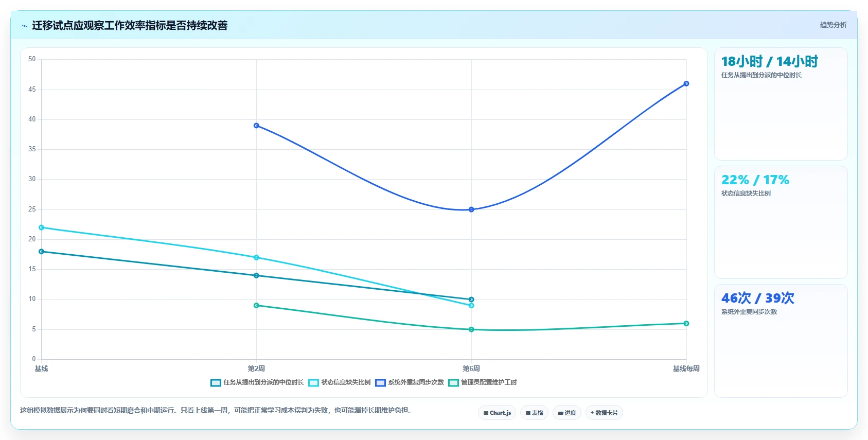868x440 pixels.
Task: Toggle the 状态信息缺失比例 legend swatch
Action: (313, 382)
